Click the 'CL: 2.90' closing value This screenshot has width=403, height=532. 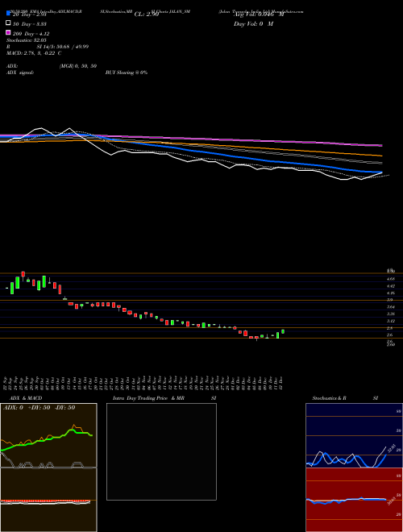click(x=147, y=15)
